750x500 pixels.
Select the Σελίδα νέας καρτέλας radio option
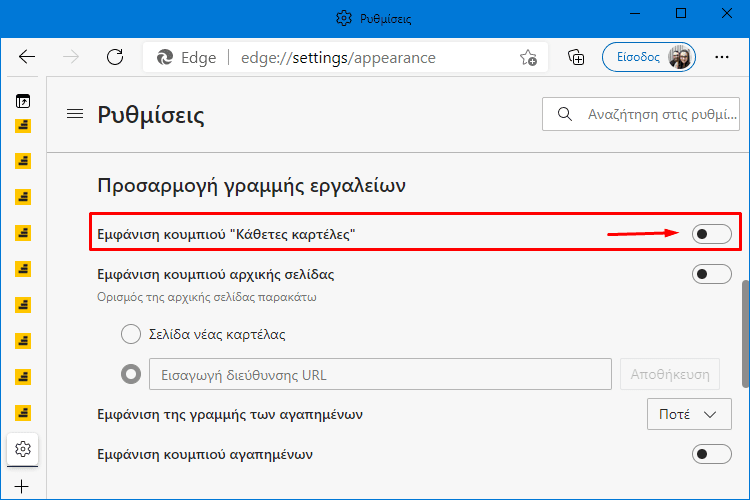(x=131, y=334)
